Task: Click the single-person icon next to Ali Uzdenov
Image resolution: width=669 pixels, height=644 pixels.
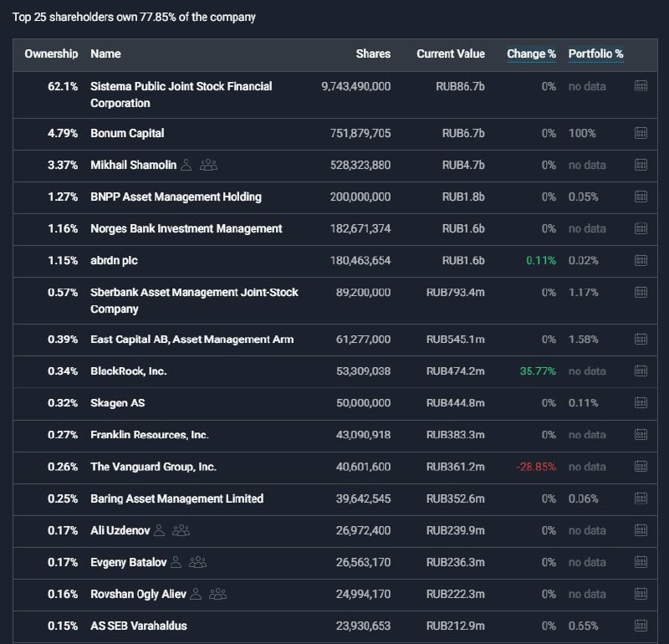Action: click(x=159, y=530)
